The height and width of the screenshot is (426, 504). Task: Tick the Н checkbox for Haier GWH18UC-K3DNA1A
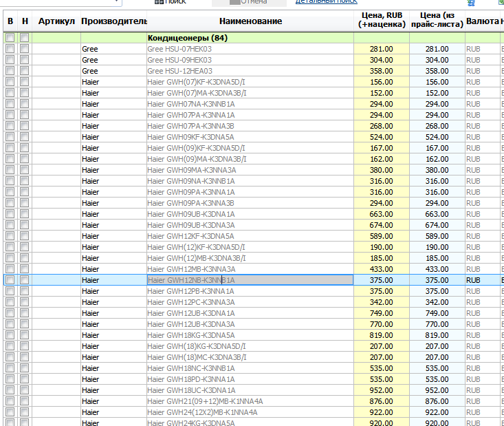[24, 390]
